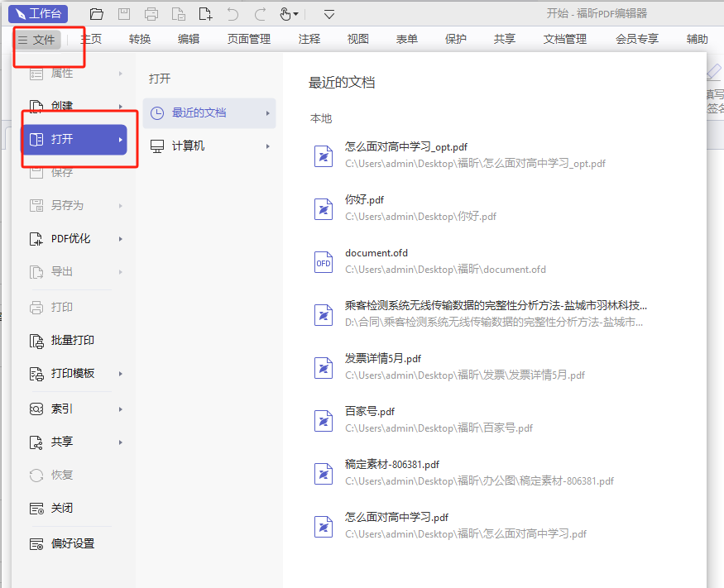Expand the 打印模板 submenu arrow
724x588 pixels.
[121, 374]
